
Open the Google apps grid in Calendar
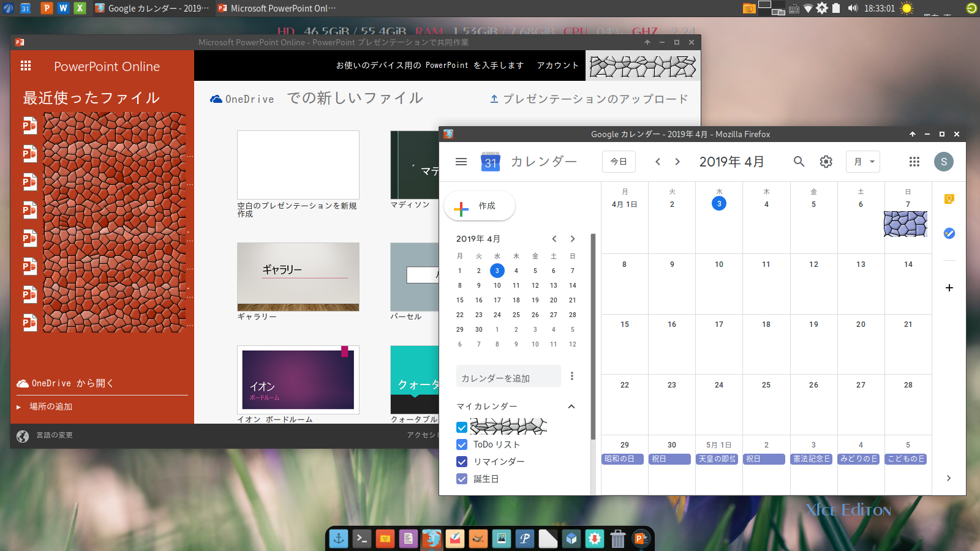[914, 162]
